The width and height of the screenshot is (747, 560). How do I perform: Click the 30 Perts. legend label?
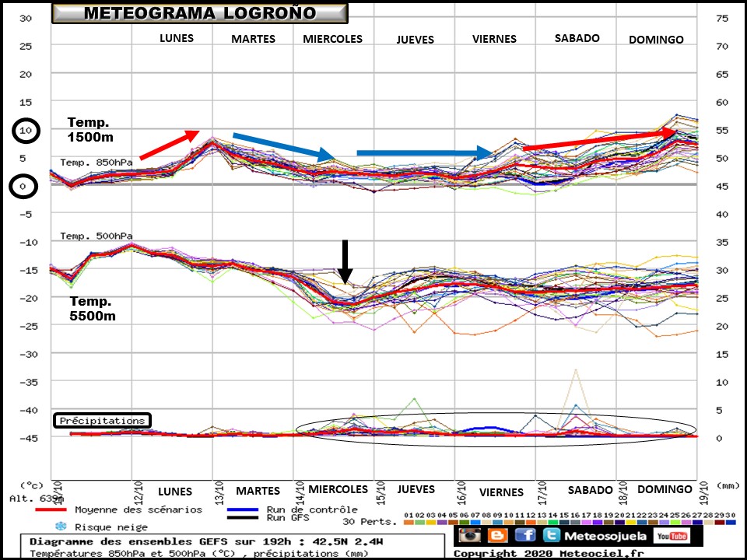(370, 522)
